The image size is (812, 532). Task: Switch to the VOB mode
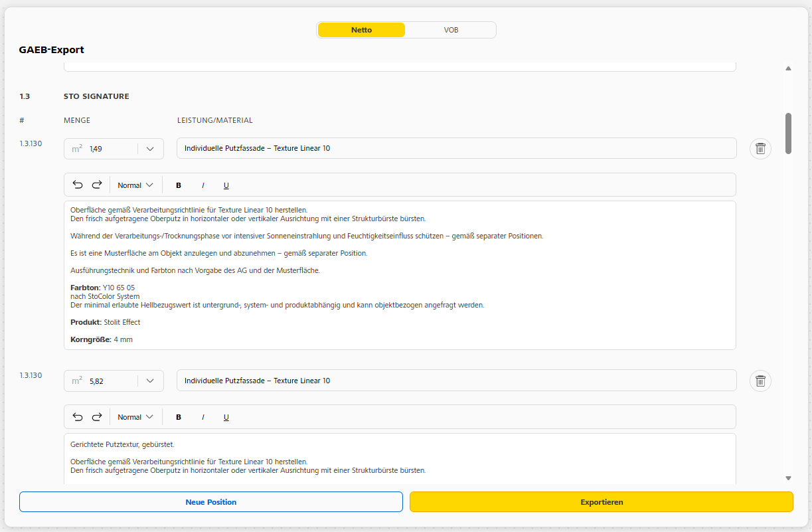pyautogui.click(x=451, y=30)
